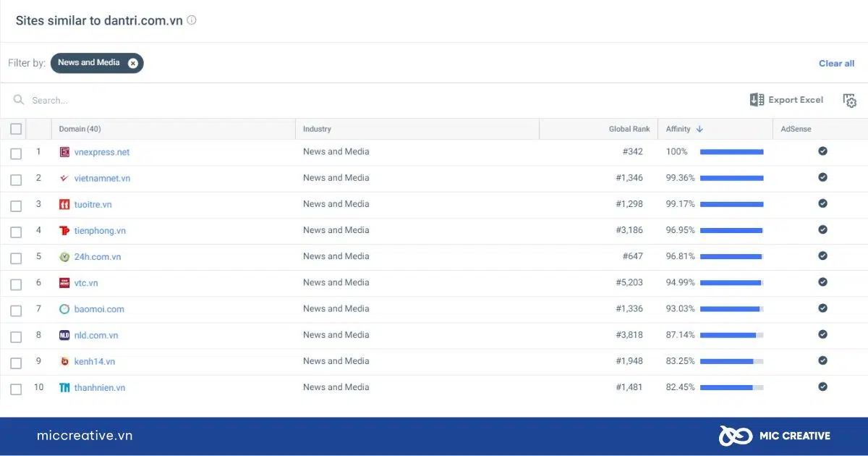Click the 96.95% affinity value
Viewport: 868px width, 456px height.
681,230
